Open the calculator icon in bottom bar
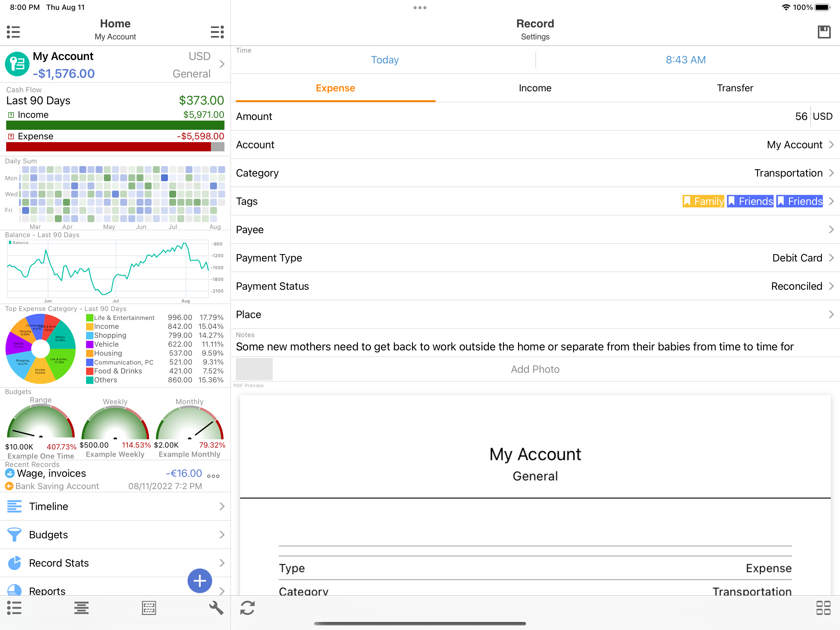Screen dimensions: 840x630 (x=149, y=608)
